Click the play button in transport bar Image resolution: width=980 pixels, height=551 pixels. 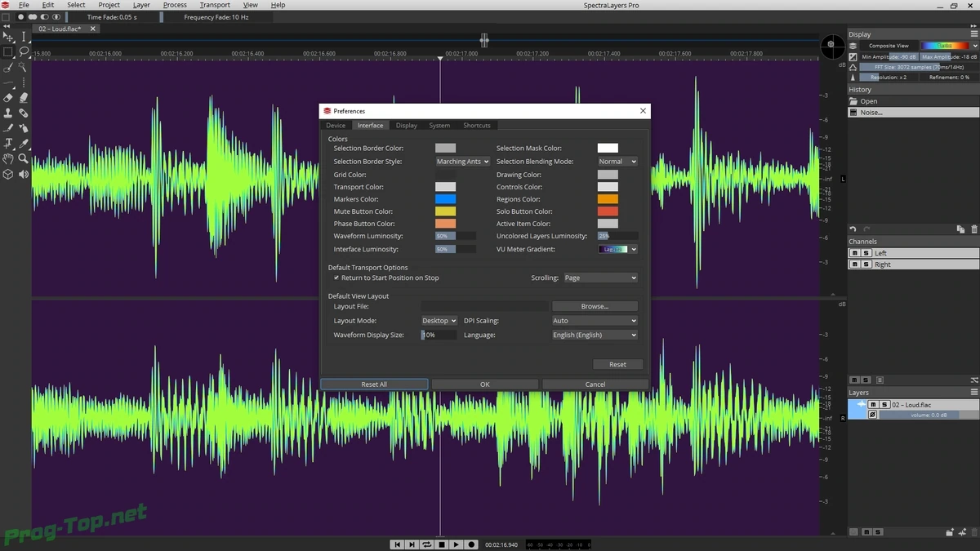pos(457,544)
